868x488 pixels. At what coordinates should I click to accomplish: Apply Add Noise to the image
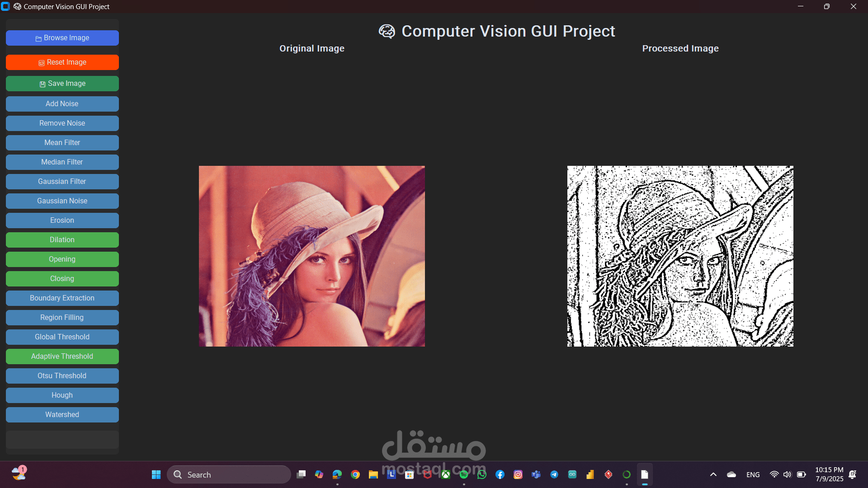pyautogui.click(x=62, y=104)
